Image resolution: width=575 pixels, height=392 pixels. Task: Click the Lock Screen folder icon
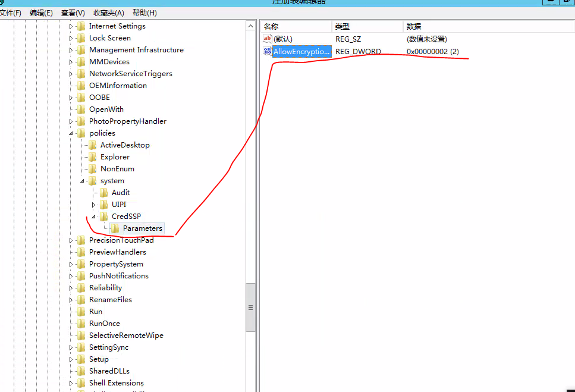pos(81,37)
